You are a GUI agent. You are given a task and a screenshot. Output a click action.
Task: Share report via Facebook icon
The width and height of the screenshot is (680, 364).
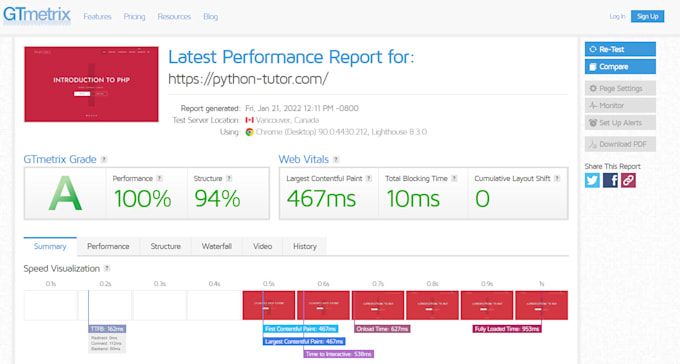610,180
